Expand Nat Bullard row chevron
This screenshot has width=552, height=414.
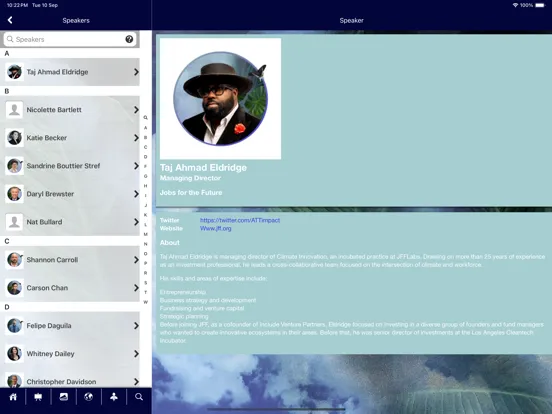[136, 222]
